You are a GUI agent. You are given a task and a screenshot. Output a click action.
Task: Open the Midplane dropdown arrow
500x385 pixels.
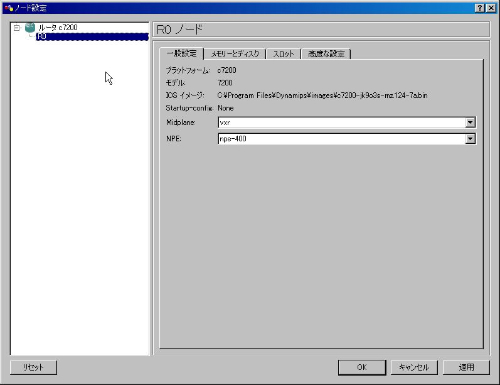click(x=470, y=123)
